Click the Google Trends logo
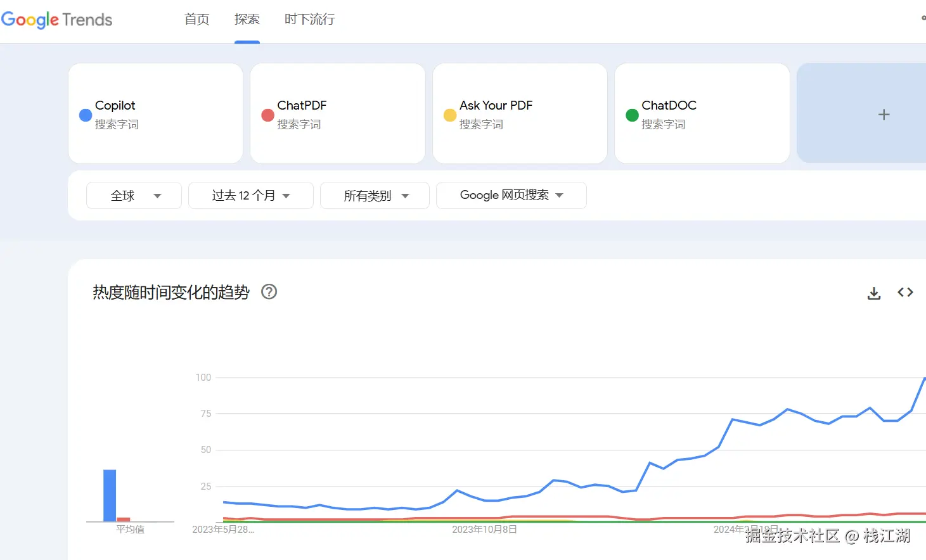Screen dimensions: 926x560 57,20
